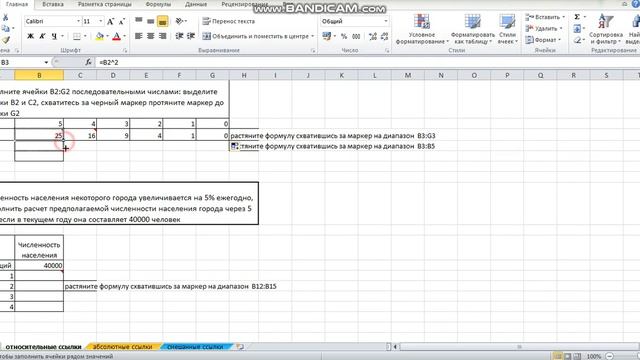Switch to смешанные ссылки sheet tab
This screenshot has height=360, width=640.
[x=195, y=347]
